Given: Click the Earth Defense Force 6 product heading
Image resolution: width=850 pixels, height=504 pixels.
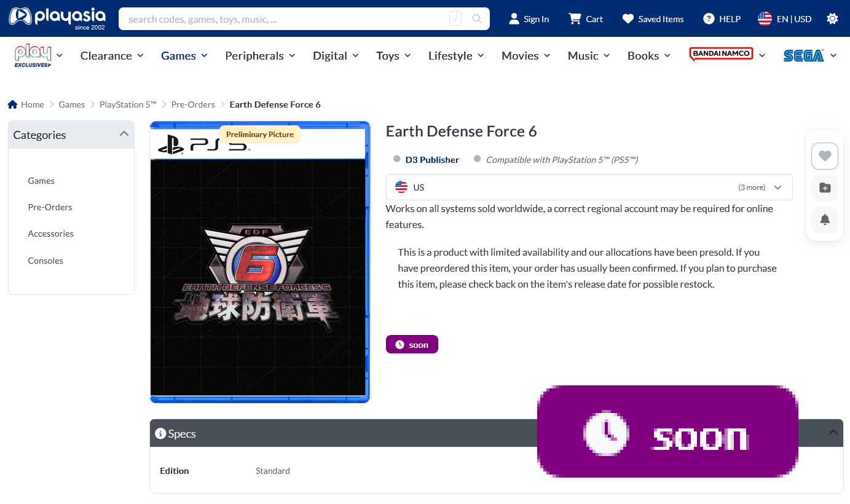Looking at the screenshot, I should (462, 132).
